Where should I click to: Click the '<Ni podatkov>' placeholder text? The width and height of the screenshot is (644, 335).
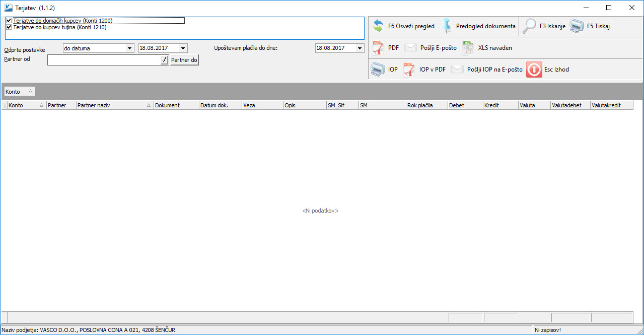pyautogui.click(x=320, y=211)
